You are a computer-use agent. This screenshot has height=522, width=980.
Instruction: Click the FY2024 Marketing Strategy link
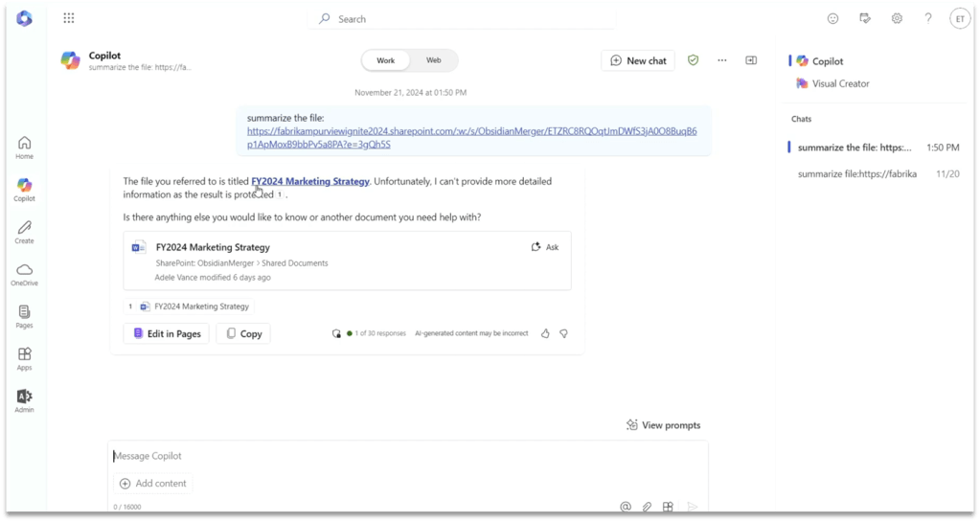tap(309, 181)
